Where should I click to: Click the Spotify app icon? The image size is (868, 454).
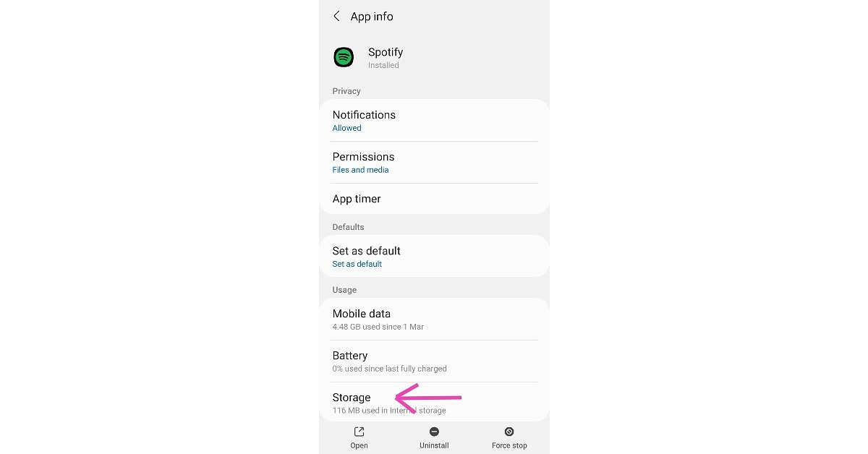pyautogui.click(x=343, y=57)
